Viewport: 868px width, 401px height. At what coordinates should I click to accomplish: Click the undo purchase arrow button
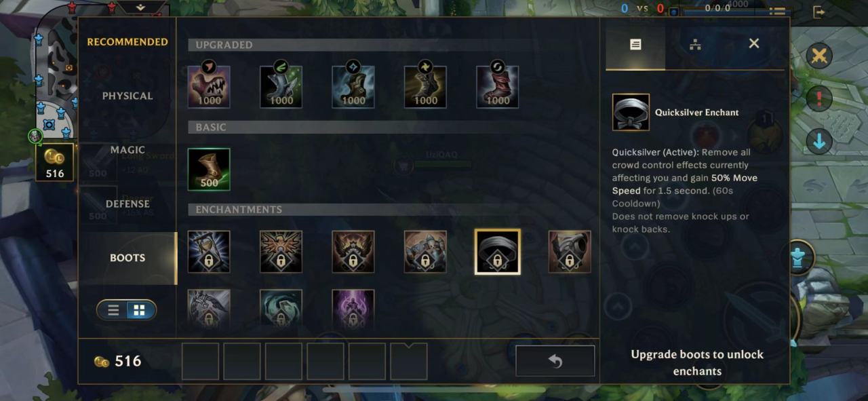[x=555, y=361]
